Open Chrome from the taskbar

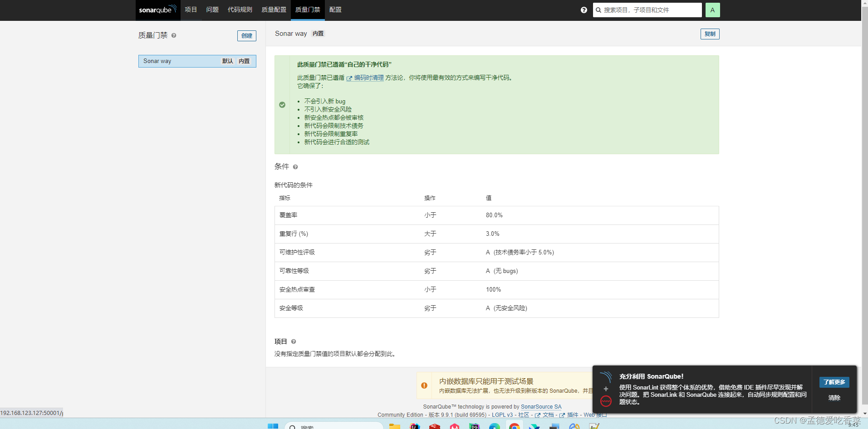tap(515, 426)
